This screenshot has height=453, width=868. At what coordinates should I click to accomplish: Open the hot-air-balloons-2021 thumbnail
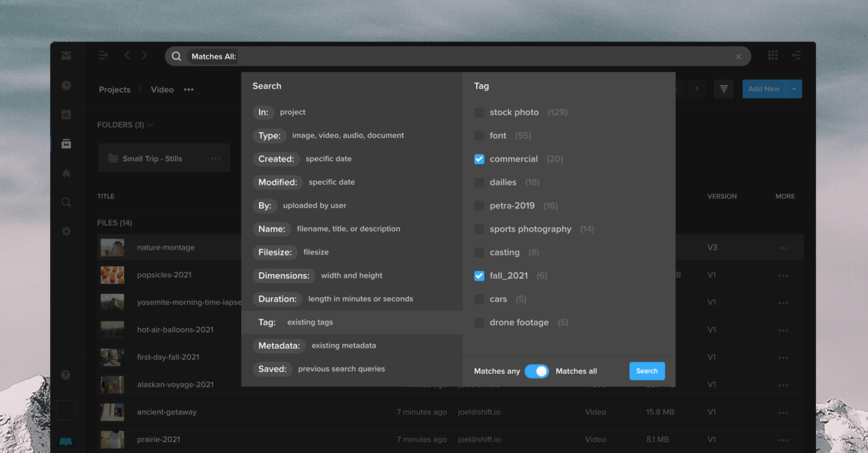(x=112, y=330)
